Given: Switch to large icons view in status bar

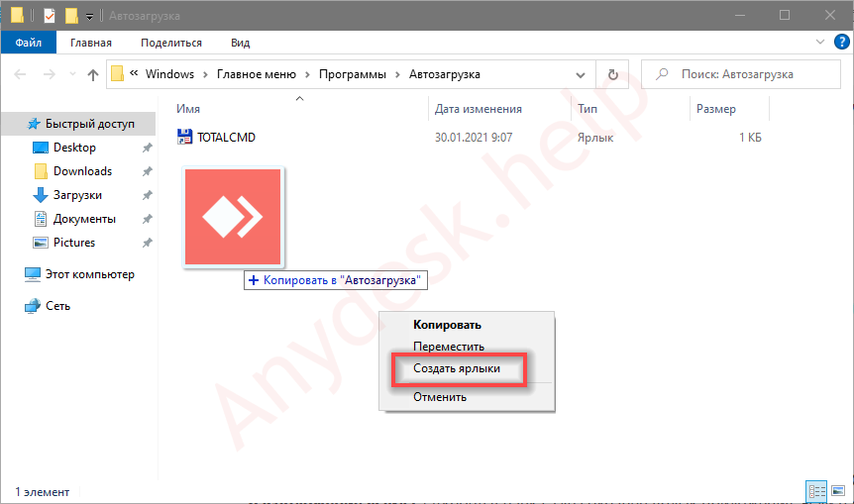Looking at the screenshot, I should click(x=836, y=491).
